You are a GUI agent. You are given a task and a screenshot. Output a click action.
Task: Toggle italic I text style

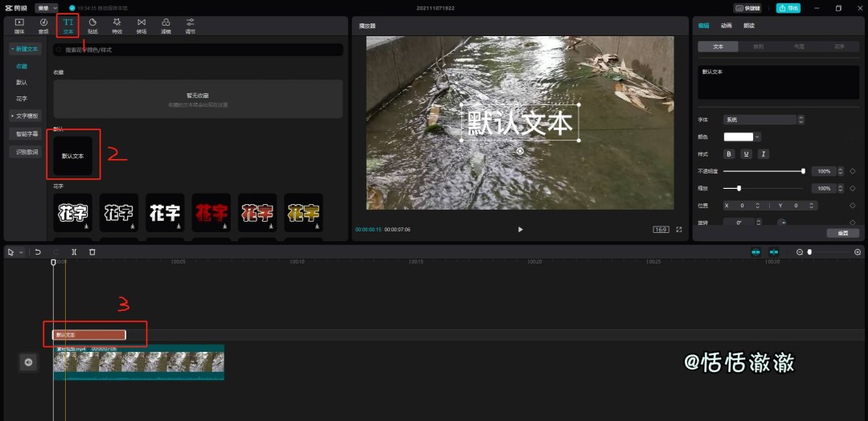coord(764,153)
